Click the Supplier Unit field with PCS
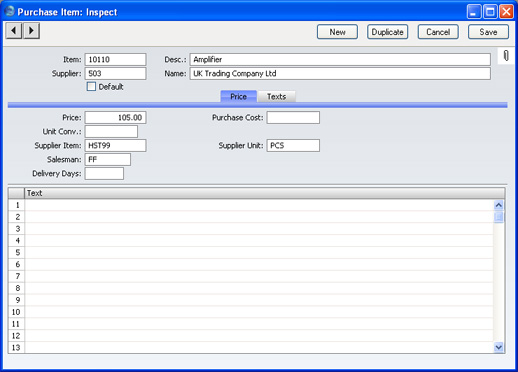 (293, 146)
